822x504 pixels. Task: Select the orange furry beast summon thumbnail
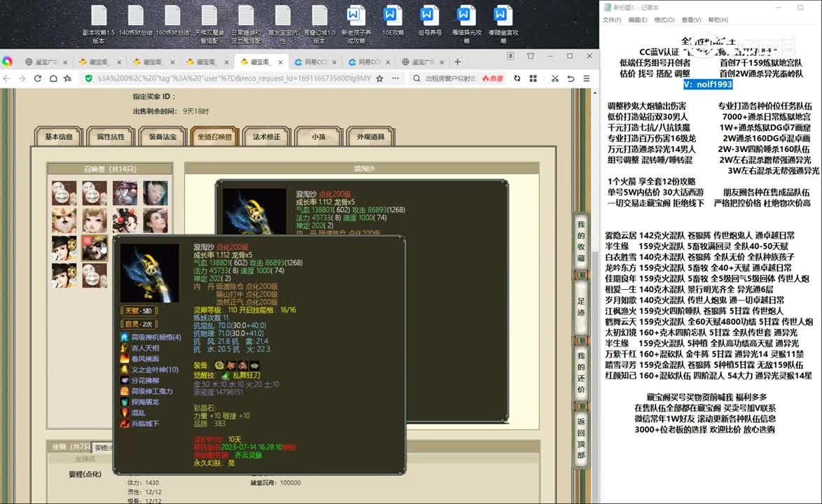pos(64,221)
